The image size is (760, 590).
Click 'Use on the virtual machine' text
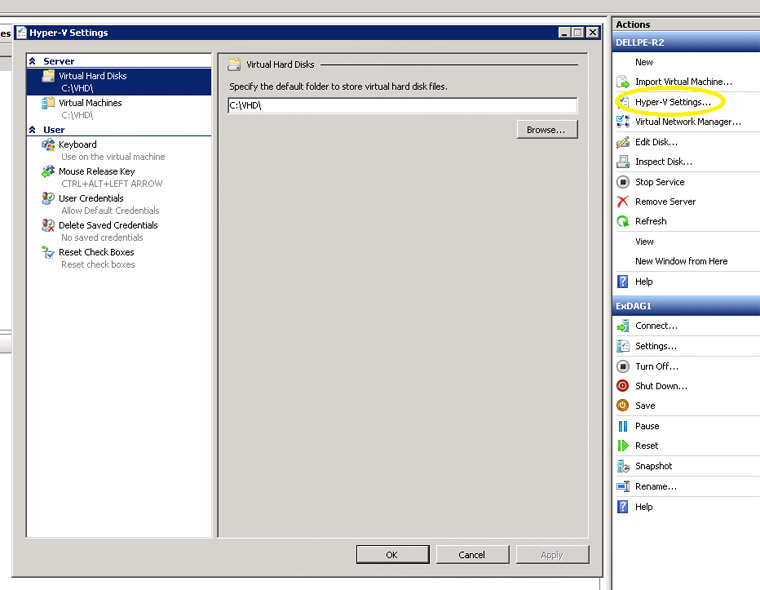tap(113, 157)
